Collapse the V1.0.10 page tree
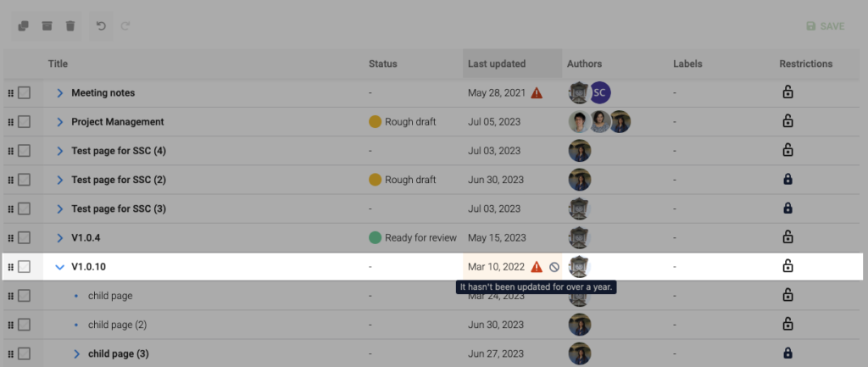Screen dimensions: 868x367 [x=59, y=267]
